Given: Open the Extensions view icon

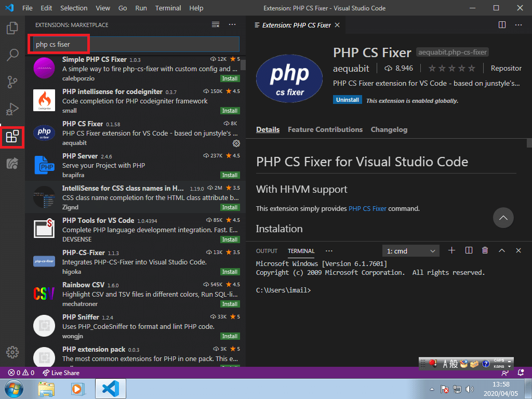Looking at the screenshot, I should [12, 137].
